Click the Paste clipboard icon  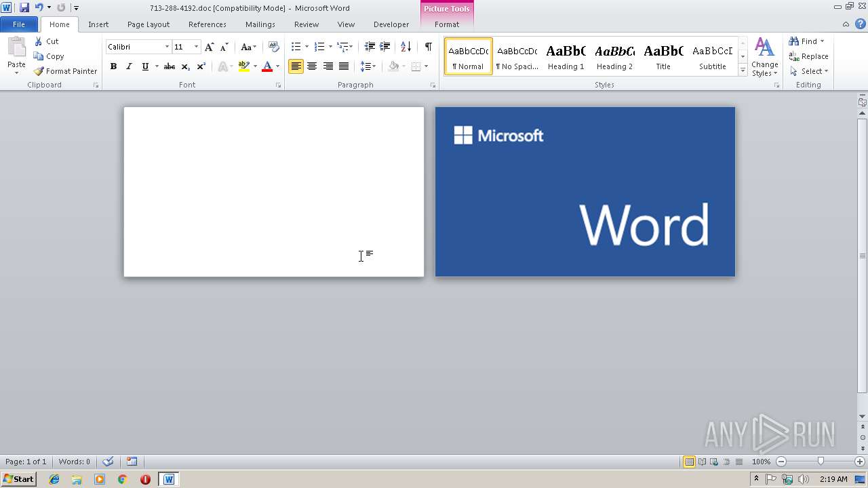[16, 47]
